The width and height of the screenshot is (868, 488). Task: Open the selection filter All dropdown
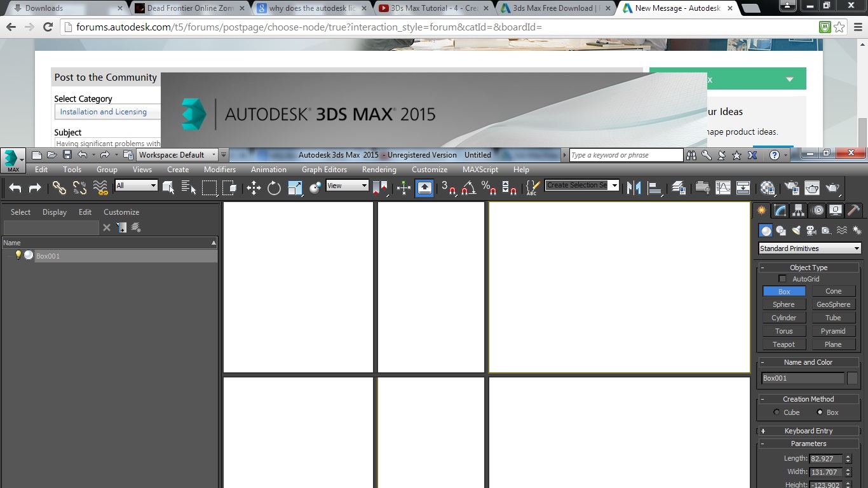coord(136,186)
